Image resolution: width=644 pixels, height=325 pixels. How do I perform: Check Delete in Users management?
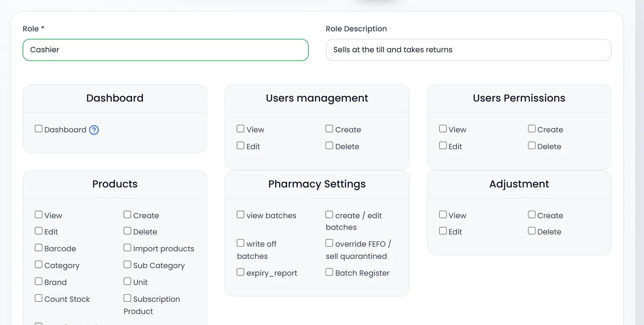329,146
